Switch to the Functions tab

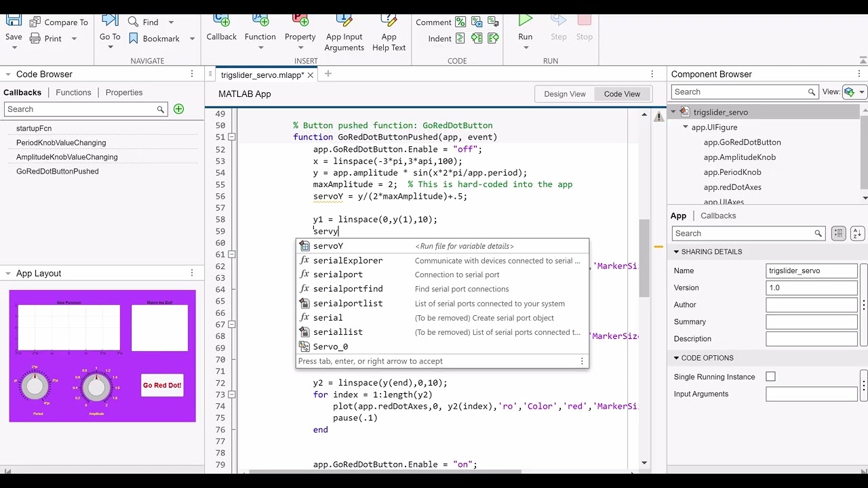73,92
